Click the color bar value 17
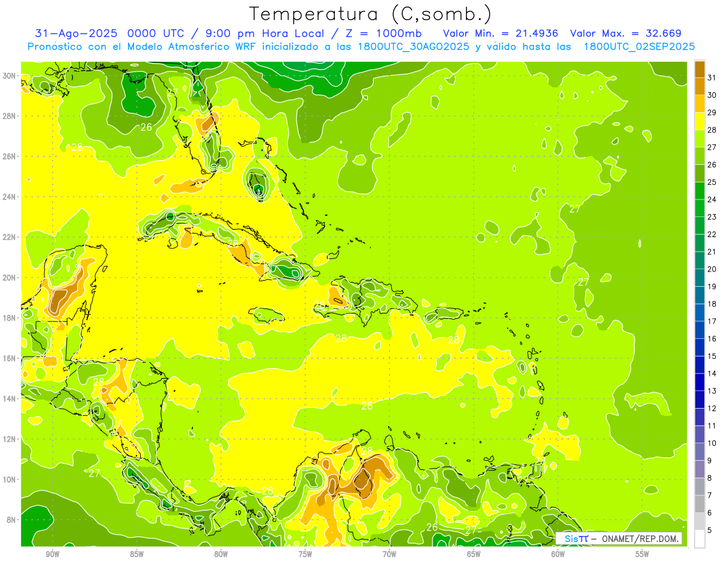This screenshot has height=562, width=728. click(x=712, y=321)
